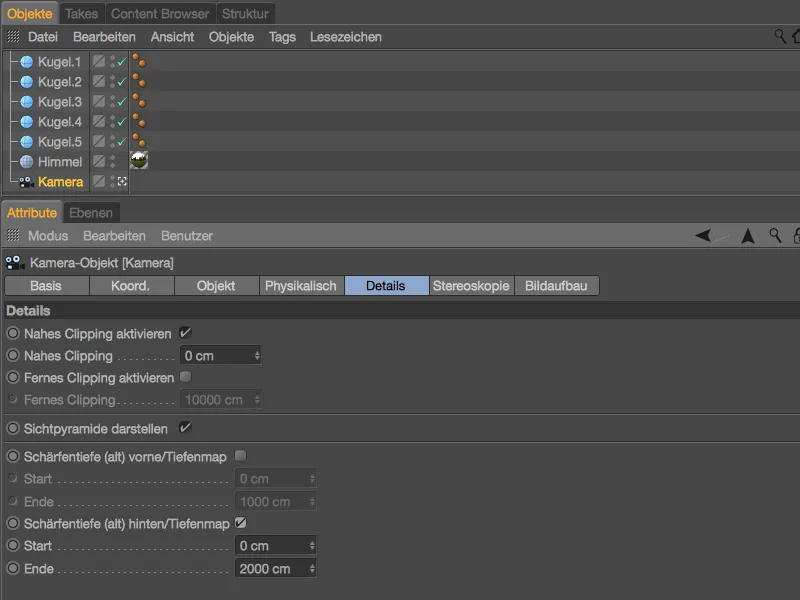Viewport: 800px width, 600px height.
Task: Click the hinten Ende 2000 cm stepper arrows
Action: click(312, 568)
